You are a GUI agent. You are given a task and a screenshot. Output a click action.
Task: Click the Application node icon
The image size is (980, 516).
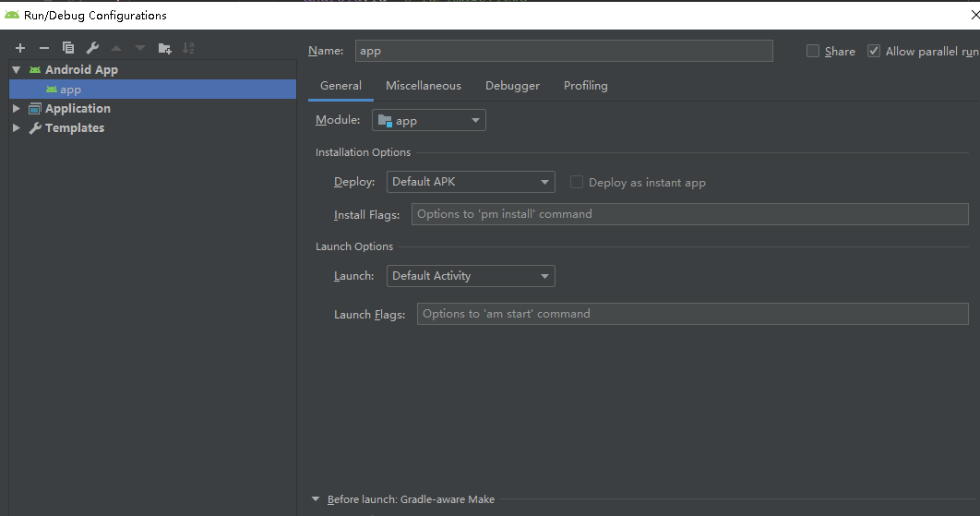[x=35, y=109]
